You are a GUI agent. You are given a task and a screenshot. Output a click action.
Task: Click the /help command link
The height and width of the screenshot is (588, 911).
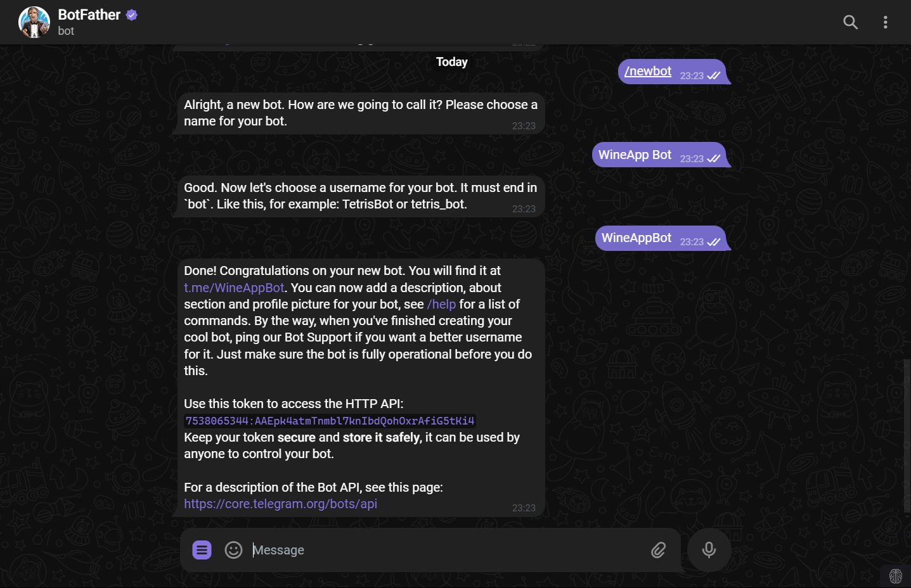coord(442,304)
